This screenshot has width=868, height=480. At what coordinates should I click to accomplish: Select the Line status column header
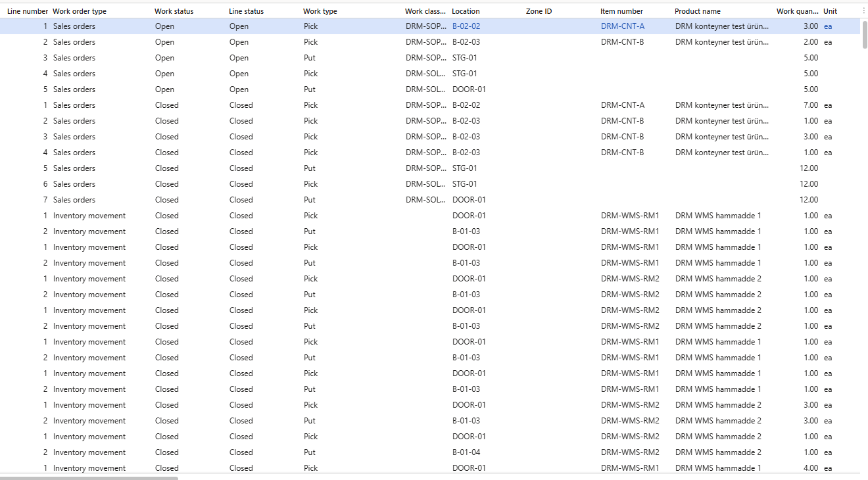(x=246, y=11)
